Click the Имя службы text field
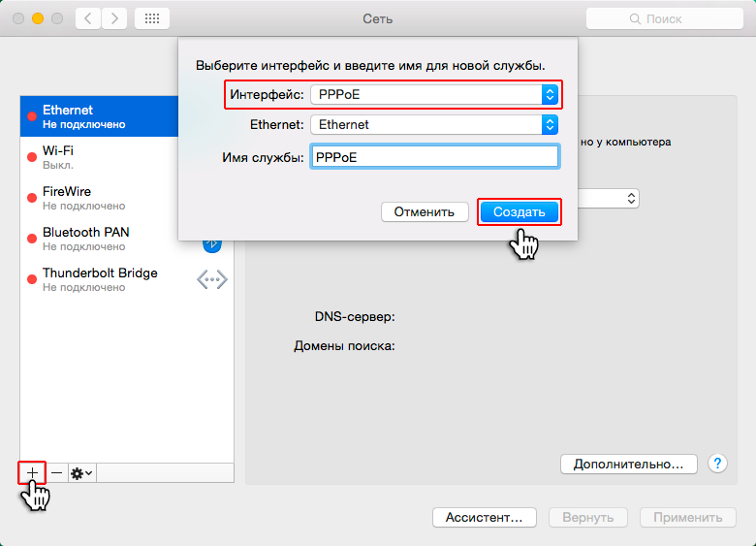Screen dimensions: 756x546 point(434,157)
